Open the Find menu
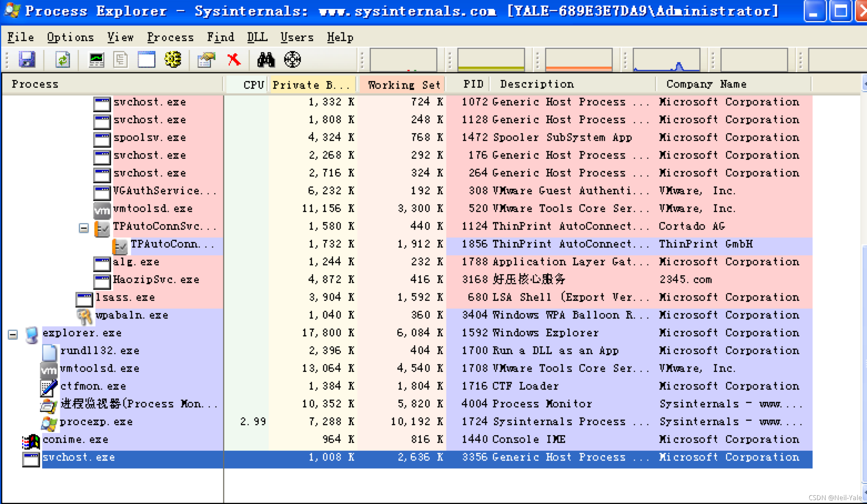This screenshot has width=867, height=504. pos(221,37)
